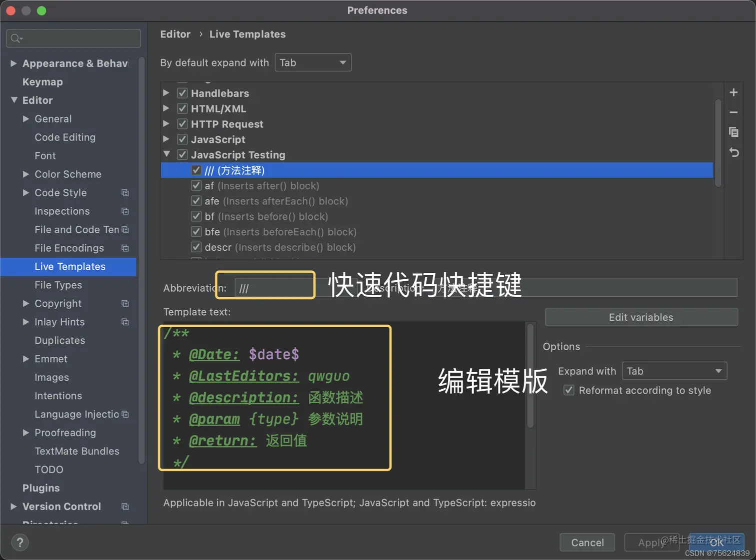756x560 pixels.
Task: Toggle the Handlebars group checkbox
Action: tap(182, 93)
